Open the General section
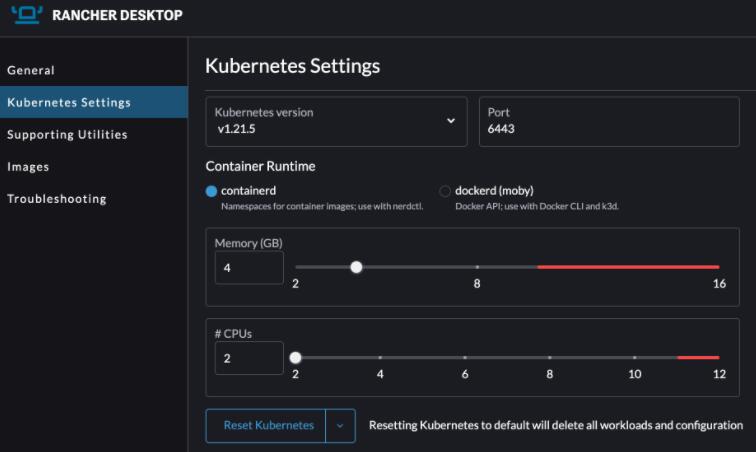This screenshot has width=756, height=452. (30, 70)
